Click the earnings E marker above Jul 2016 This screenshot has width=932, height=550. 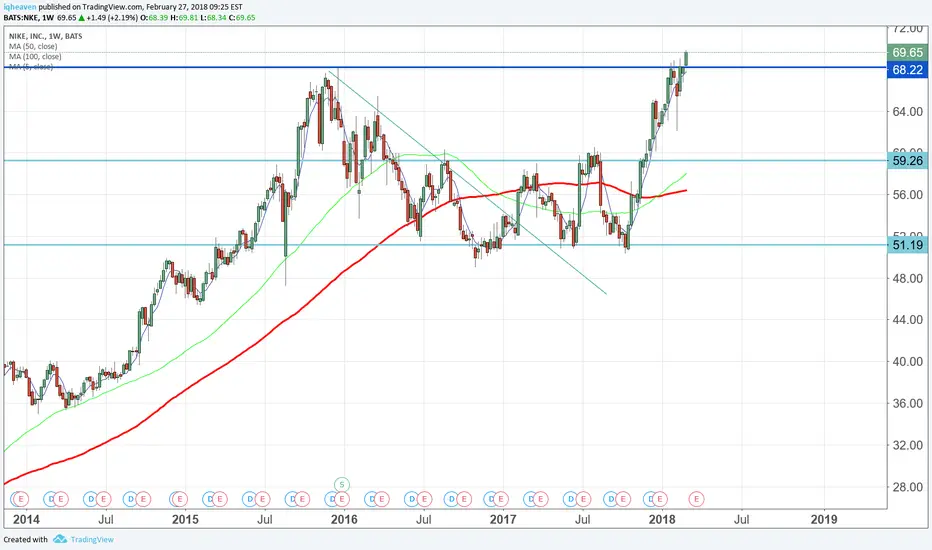tap(424, 499)
